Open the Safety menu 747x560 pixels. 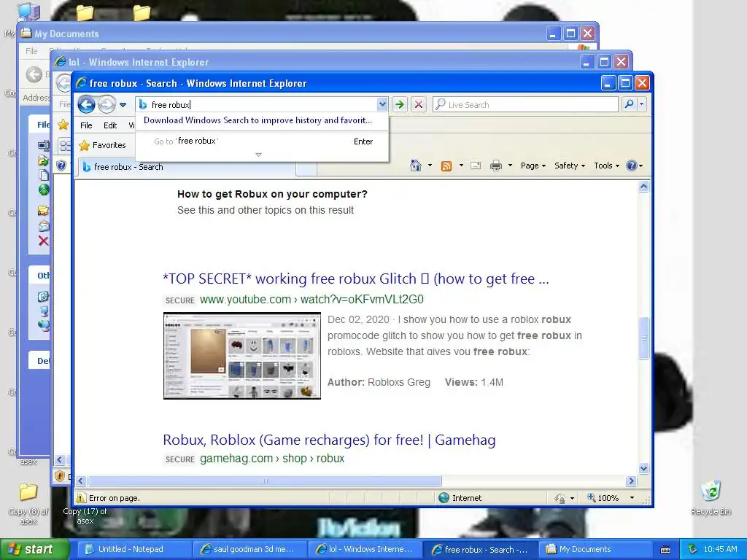coord(569,166)
